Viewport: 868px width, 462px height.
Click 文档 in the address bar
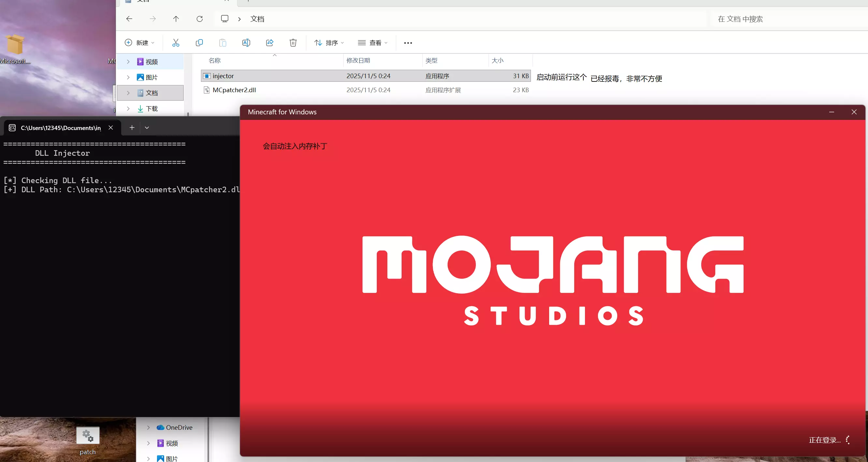tap(257, 19)
